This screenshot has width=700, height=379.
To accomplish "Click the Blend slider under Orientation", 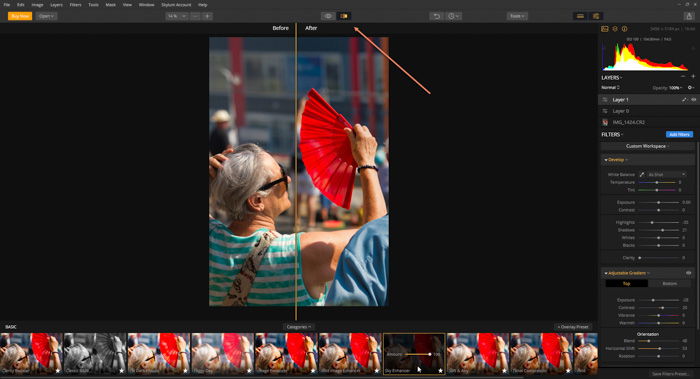I will [x=658, y=341].
